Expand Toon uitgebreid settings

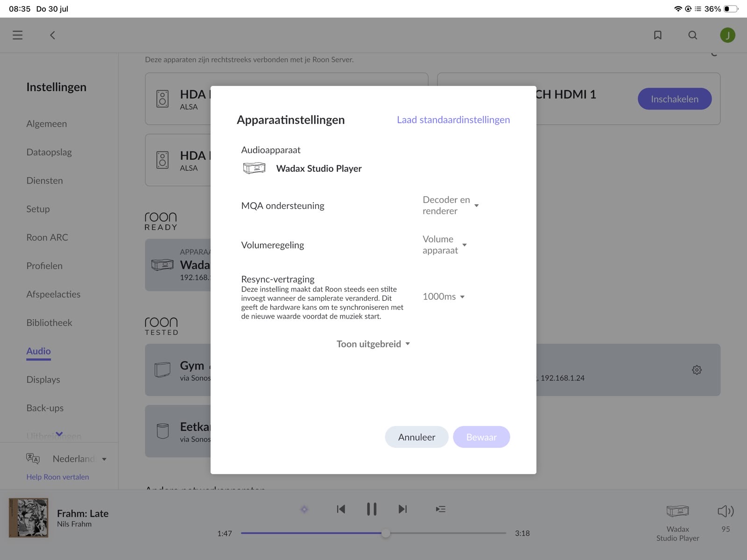click(373, 344)
